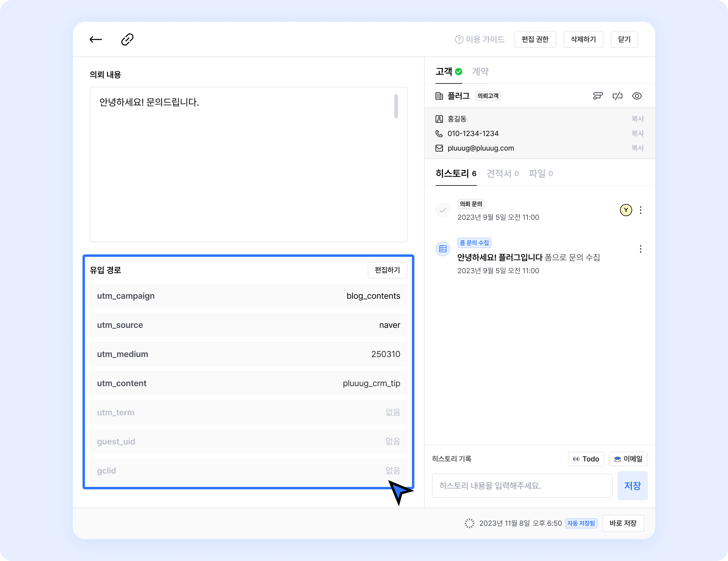The height and width of the screenshot is (561, 728).
Task: Click the stacked bars icon beside 의뢰고객
Action: point(598,96)
